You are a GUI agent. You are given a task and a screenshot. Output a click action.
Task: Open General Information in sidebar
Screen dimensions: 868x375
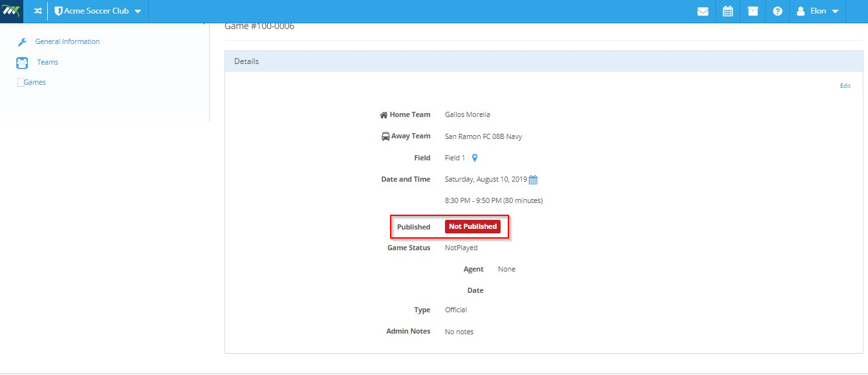click(x=67, y=41)
